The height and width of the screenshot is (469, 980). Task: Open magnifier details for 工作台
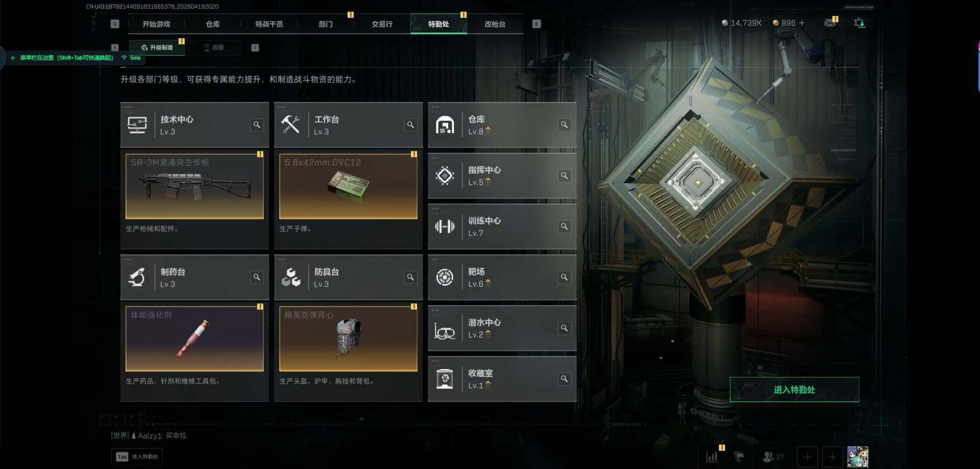[x=410, y=125]
